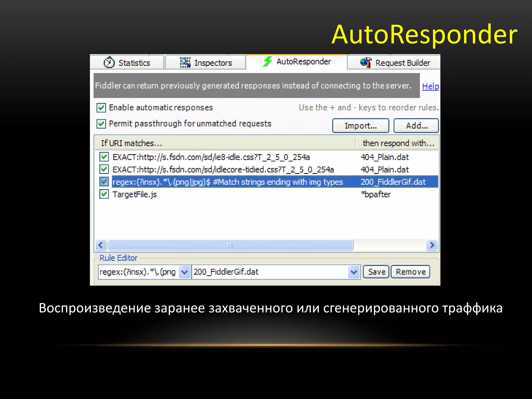Remove the selected rule
This screenshot has width=532, height=399.
click(410, 272)
